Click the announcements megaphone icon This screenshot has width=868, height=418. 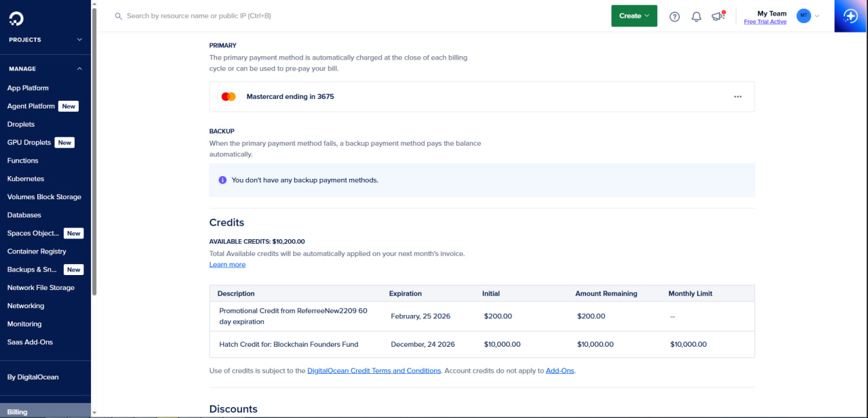pos(717,16)
